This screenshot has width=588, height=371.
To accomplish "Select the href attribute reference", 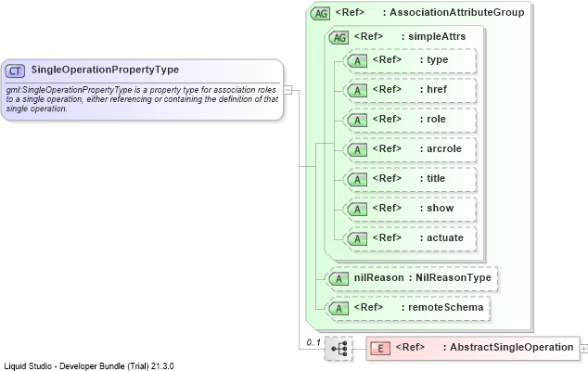I will coord(410,89).
